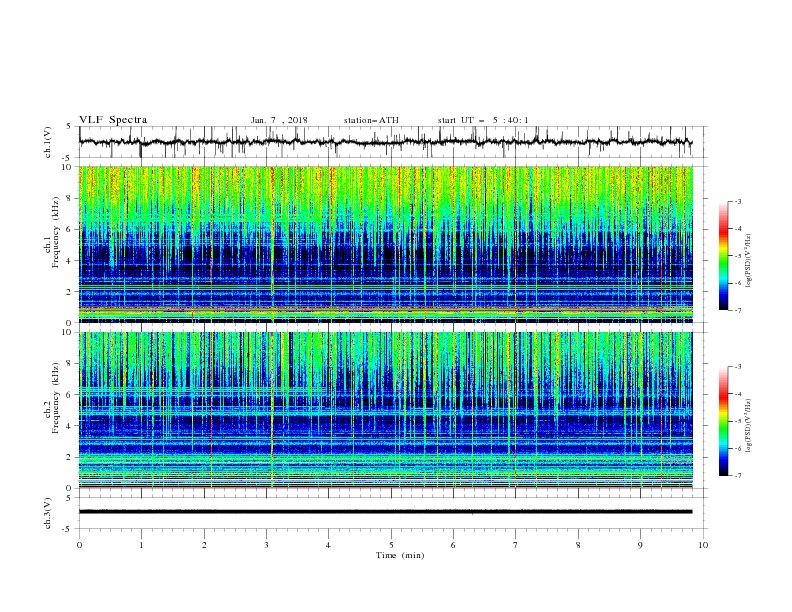792x612 pixels.
Task: Click the "-3" label on ch.1 colorbar
Action: pos(737,201)
